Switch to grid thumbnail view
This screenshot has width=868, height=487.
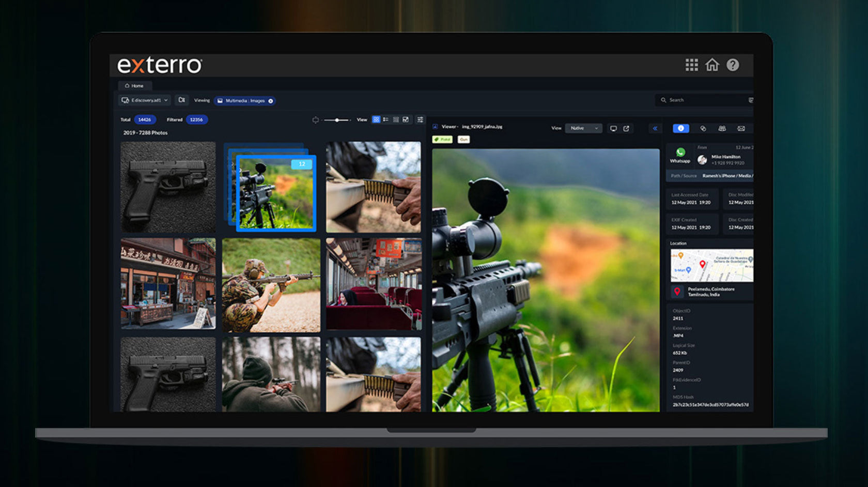[x=376, y=120]
